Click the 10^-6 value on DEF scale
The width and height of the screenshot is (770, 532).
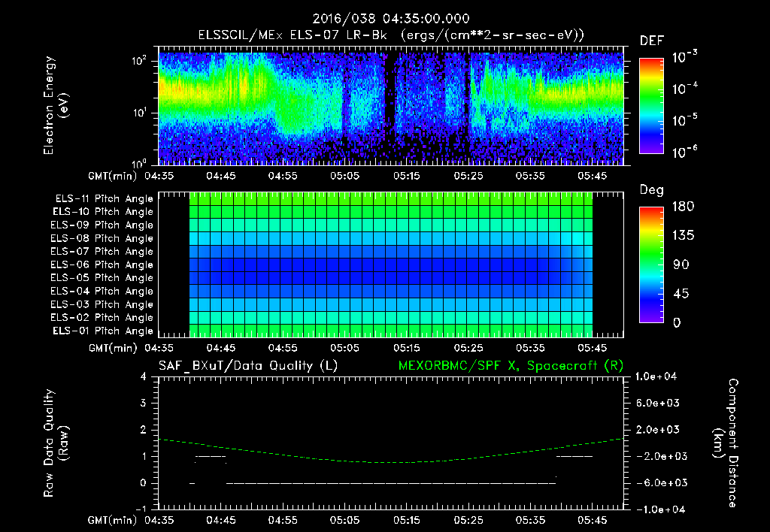684,152
